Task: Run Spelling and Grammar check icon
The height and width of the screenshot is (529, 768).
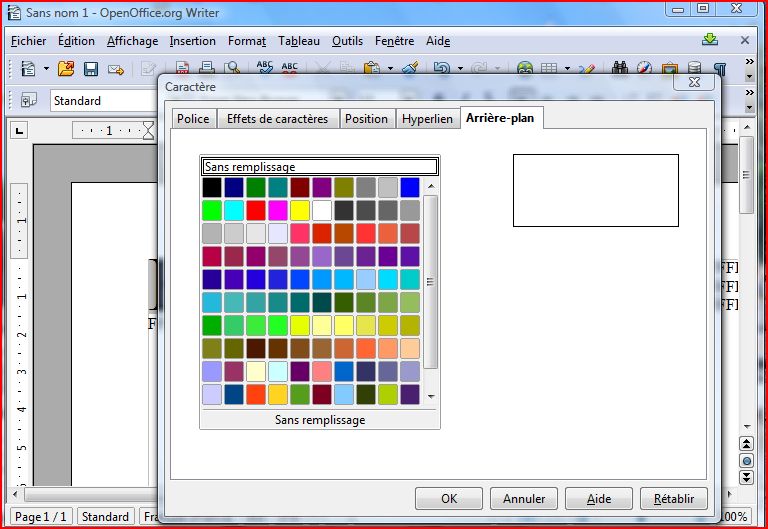Action: pyautogui.click(x=264, y=67)
